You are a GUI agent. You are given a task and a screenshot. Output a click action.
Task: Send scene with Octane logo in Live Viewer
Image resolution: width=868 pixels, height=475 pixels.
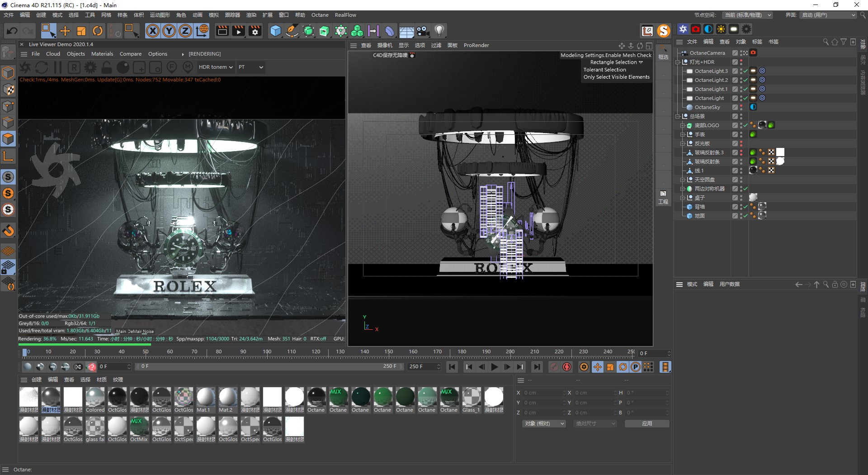click(x=25, y=67)
